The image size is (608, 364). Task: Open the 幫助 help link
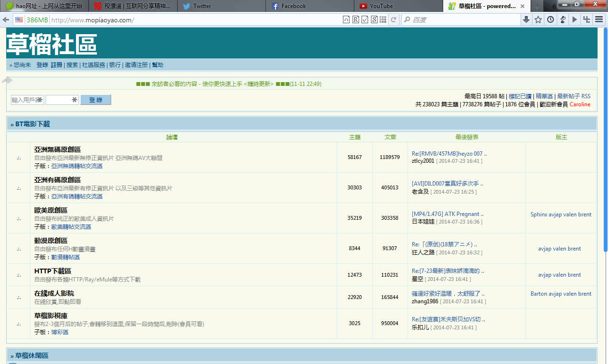pos(158,65)
